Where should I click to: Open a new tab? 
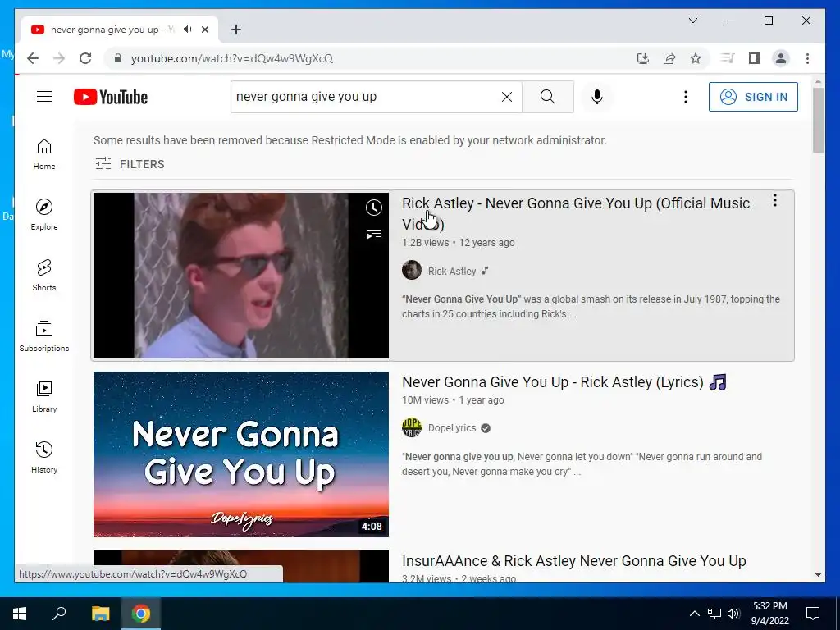[x=236, y=30]
